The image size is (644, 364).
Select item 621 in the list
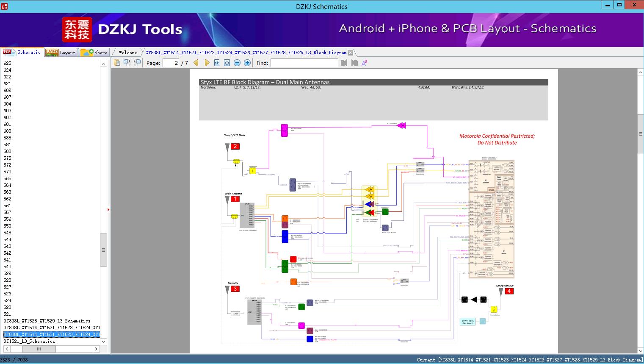click(x=8, y=83)
